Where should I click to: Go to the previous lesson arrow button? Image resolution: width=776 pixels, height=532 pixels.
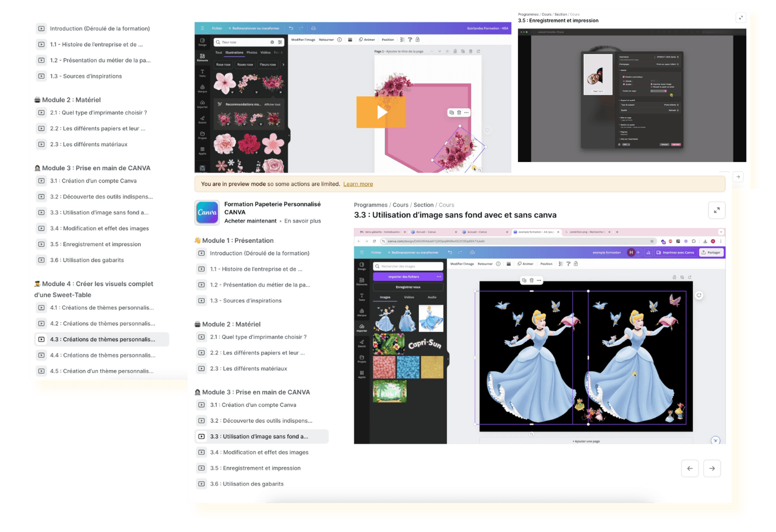[690, 468]
